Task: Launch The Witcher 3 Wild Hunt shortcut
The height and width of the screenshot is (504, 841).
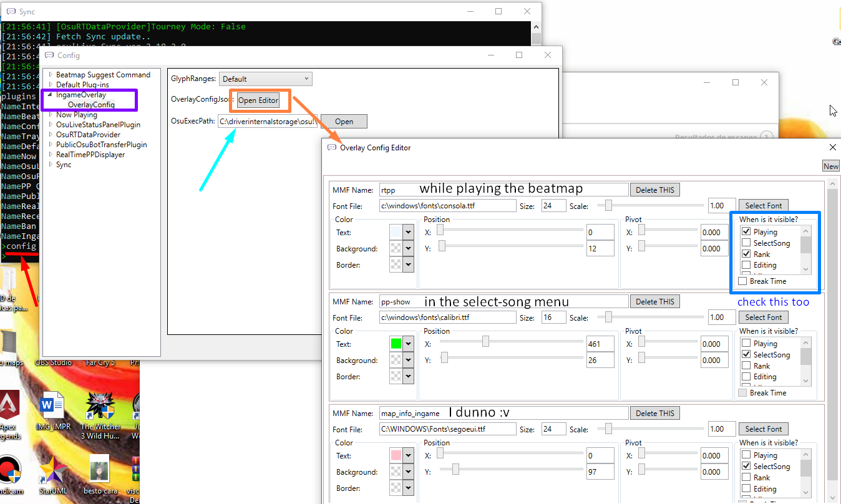Action: pos(100,415)
